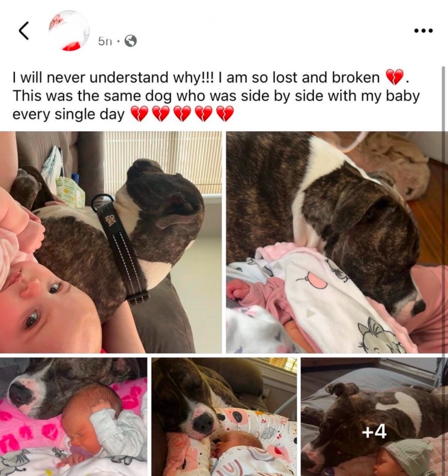Open photo of dog resting head on pink blanket
Viewport: 448px width, 476px height.
coord(337,242)
